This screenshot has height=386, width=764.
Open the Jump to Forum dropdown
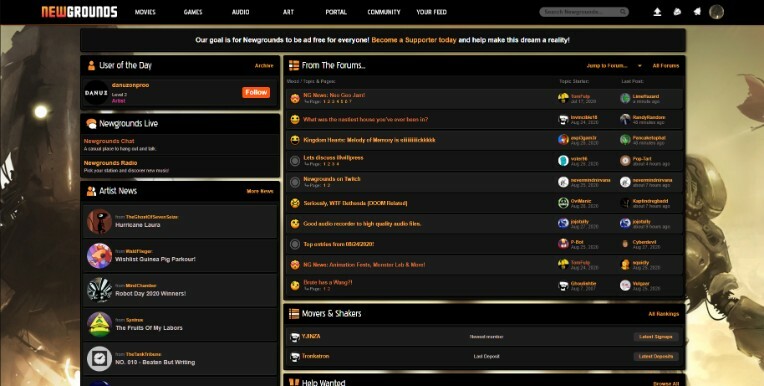pyautogui.click(x=614, y=66)
